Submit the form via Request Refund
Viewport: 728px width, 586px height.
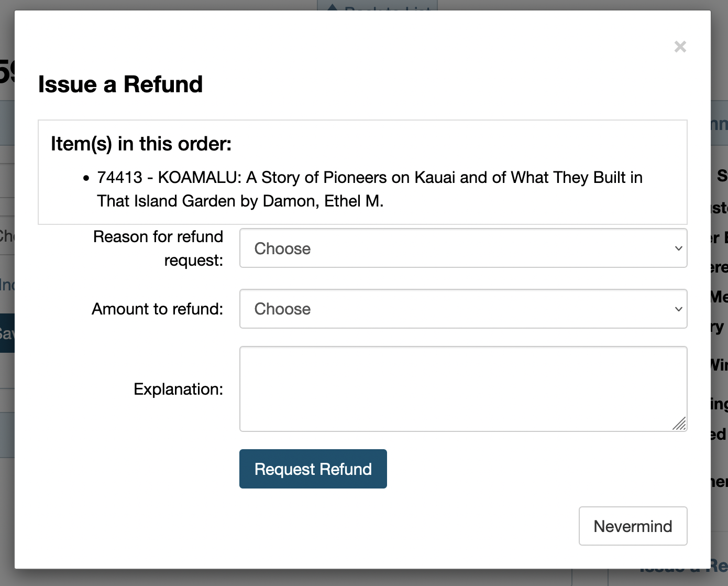pyautogui.click(x=313, y=469)
